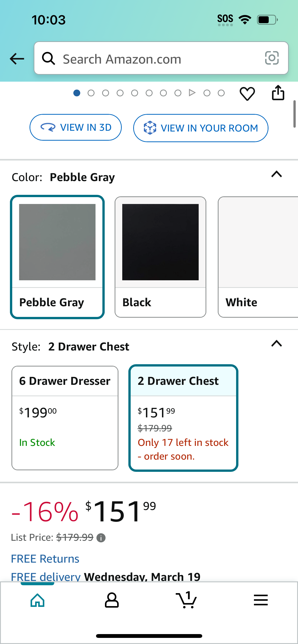Image resolution: width=298 pixels, height=644 pixels.
Task: Tap VIEW IN YOUR ROOM button
Action: click(201, 128)
